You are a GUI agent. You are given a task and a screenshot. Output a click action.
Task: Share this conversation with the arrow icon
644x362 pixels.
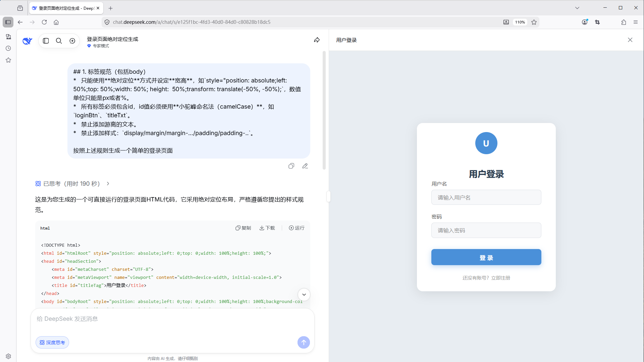point(317,40)
